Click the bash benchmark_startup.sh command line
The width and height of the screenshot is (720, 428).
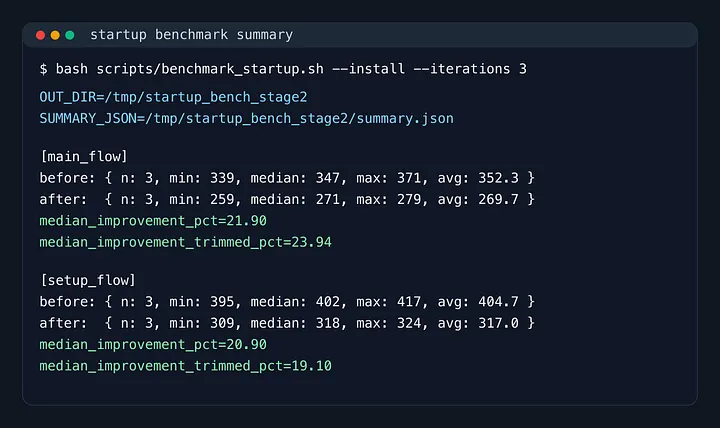[x=283, y=69]
